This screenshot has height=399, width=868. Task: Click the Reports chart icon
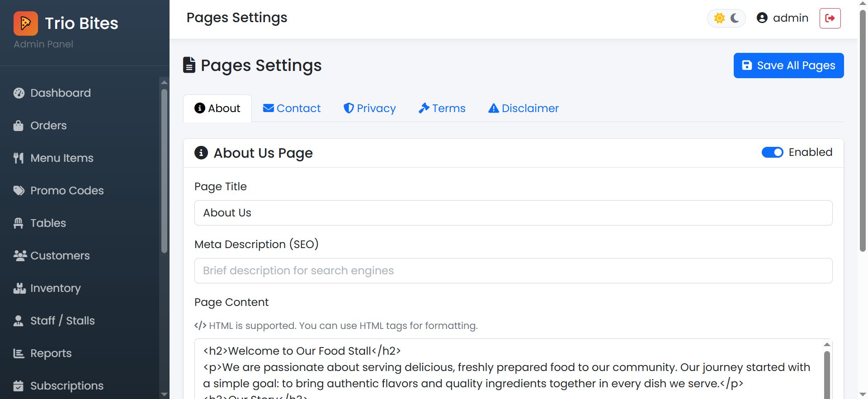pyautogui.click(x=19, y=353)
